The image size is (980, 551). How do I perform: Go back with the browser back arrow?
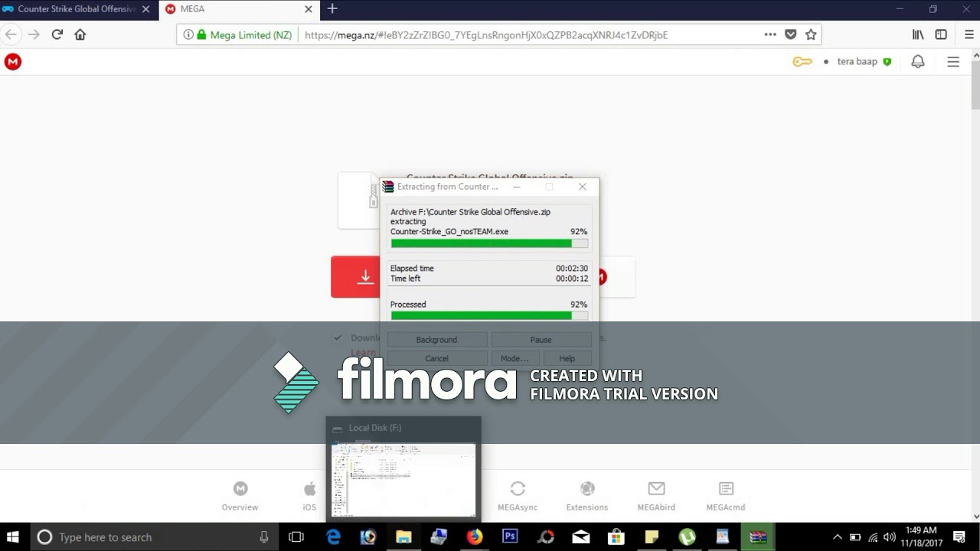(x=11, y=34)
